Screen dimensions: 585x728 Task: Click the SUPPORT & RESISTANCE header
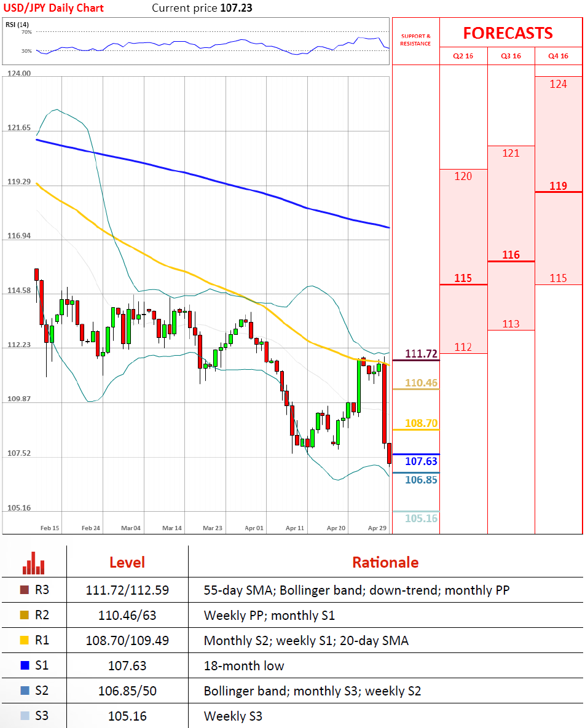click(415, 40)
